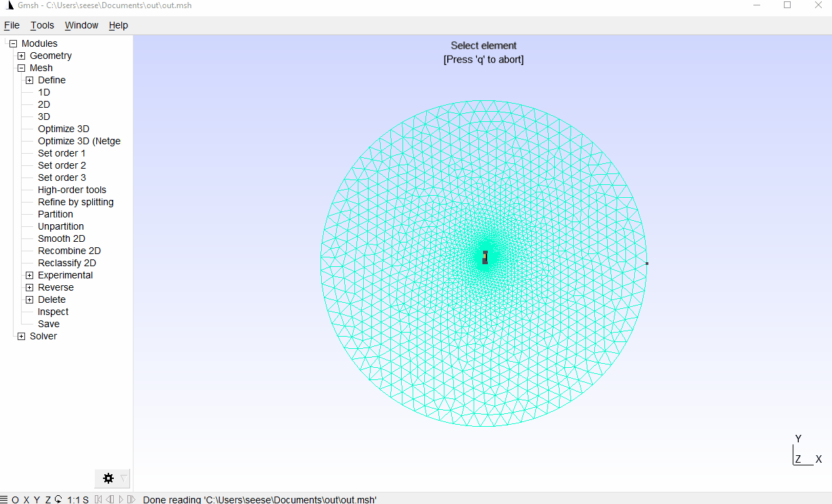Expand the Define node under Mesh

click(x=29, y=80)
